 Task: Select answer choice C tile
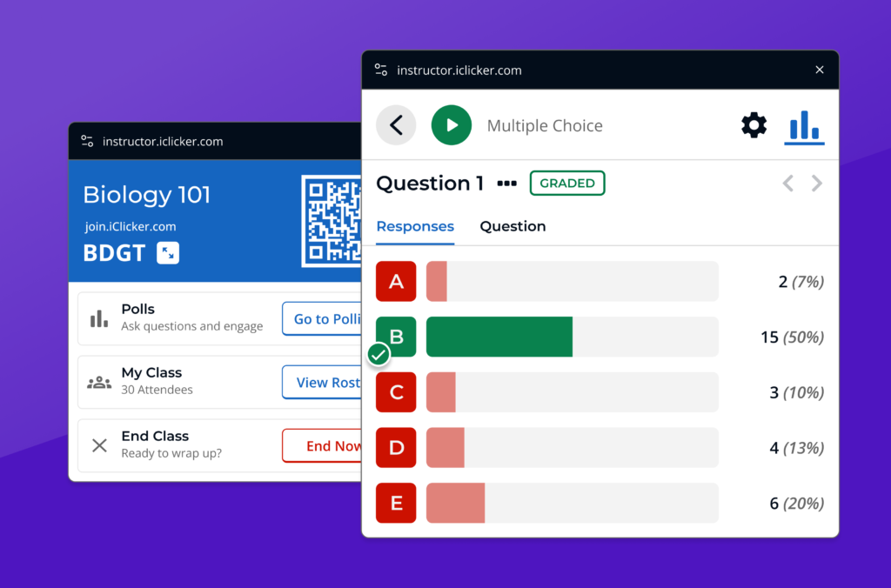396,392
